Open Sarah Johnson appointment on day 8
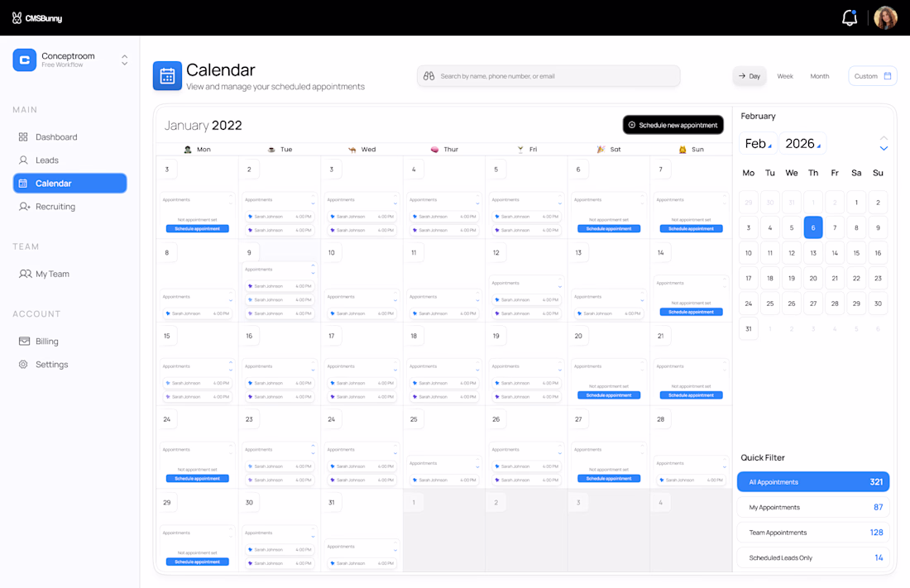 tap(198, 313)
